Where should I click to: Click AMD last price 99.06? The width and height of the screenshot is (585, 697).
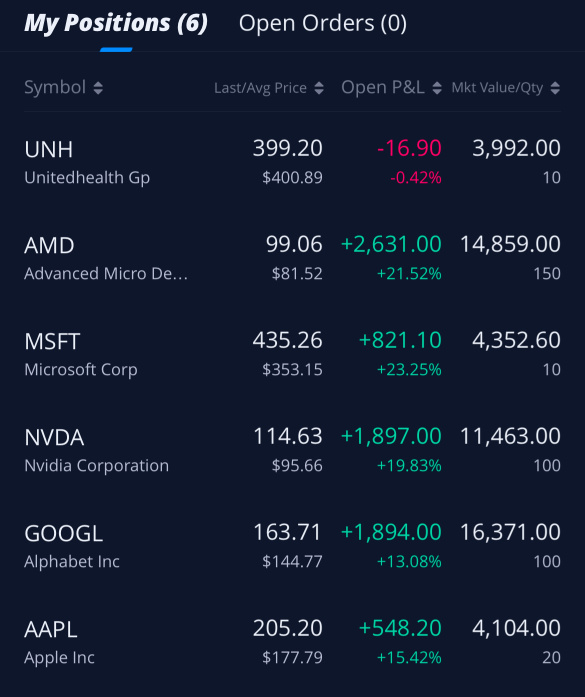tap(294, 244)
